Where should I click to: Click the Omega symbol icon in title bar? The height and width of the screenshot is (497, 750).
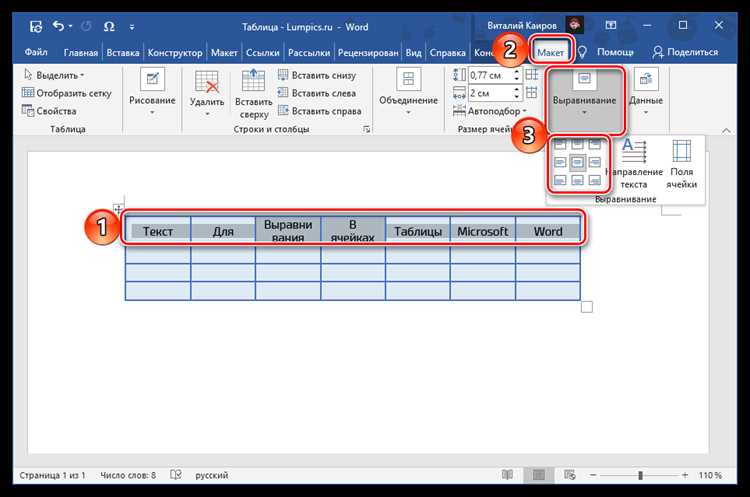[109, 26]
